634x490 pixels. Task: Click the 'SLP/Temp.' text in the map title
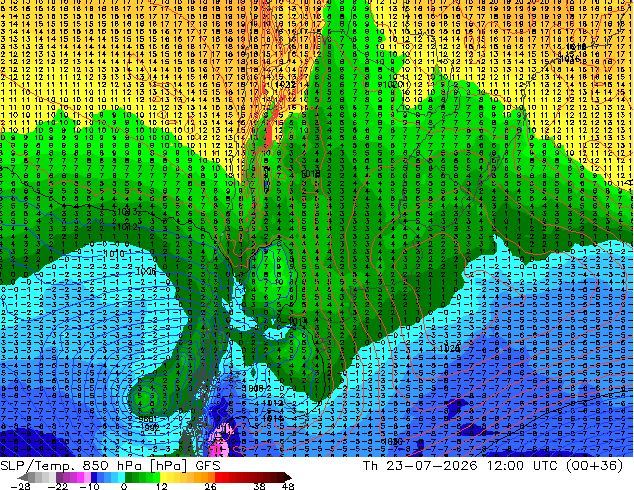[38, 466]
